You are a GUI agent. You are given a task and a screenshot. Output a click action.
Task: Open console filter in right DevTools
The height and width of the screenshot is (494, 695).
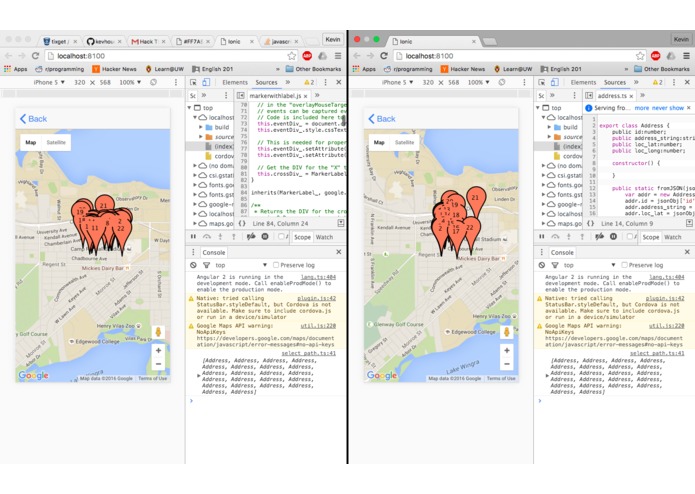554,265
